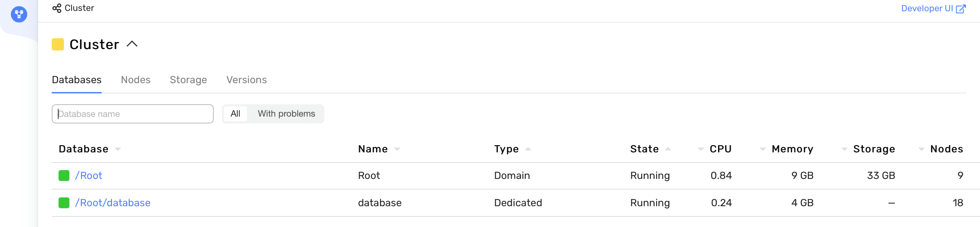The image size is (980, 227).
Task: Switch to the Nodes tab
Action: 135,80
